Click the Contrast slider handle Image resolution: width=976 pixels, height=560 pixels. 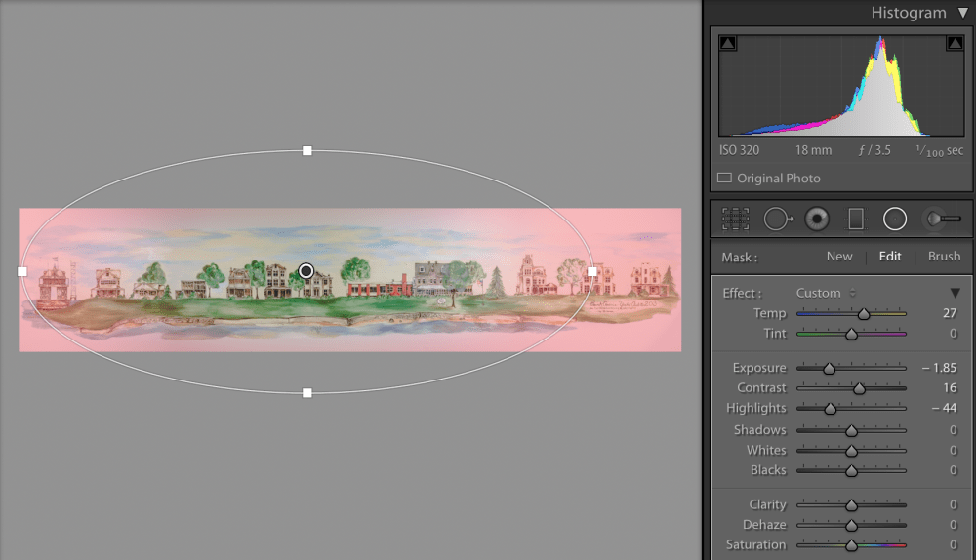pos(859,389)
